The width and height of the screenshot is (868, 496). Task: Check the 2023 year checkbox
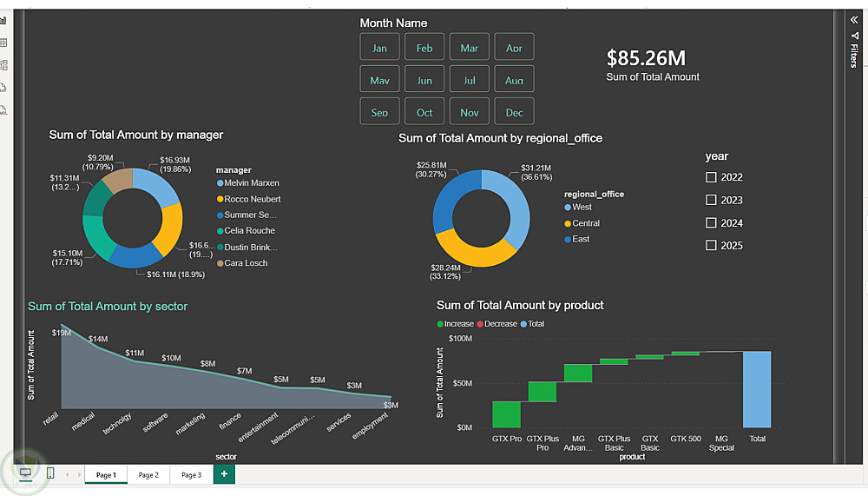[x=711, y=200]
